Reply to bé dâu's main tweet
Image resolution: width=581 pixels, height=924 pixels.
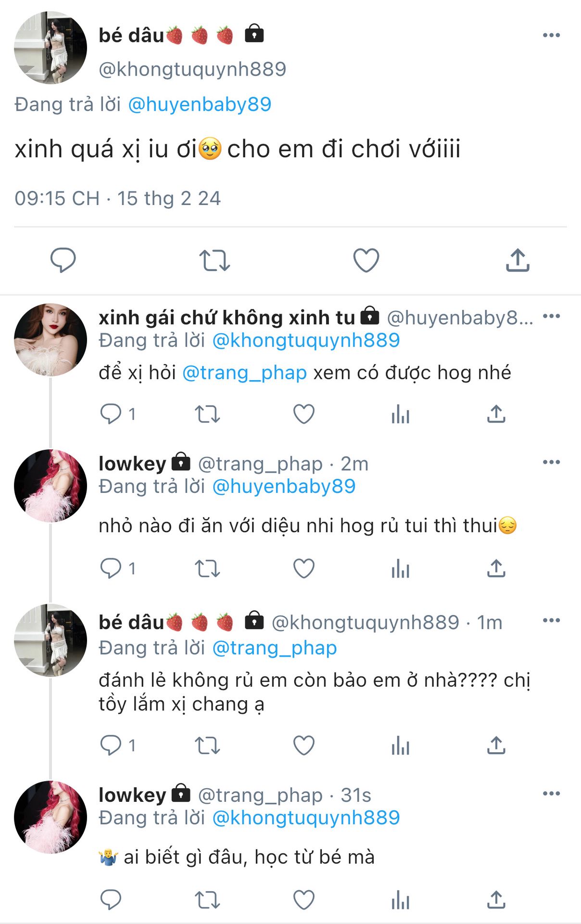[63, 260]
